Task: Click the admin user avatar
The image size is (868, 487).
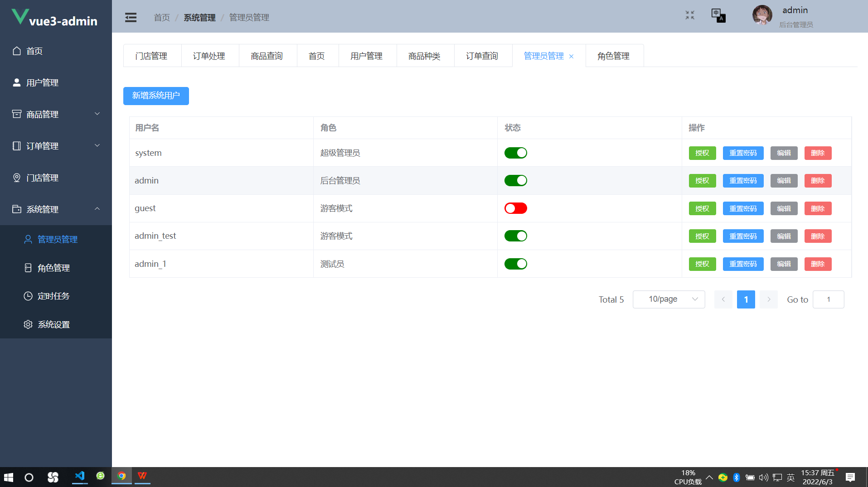Action: pos(762,15)
